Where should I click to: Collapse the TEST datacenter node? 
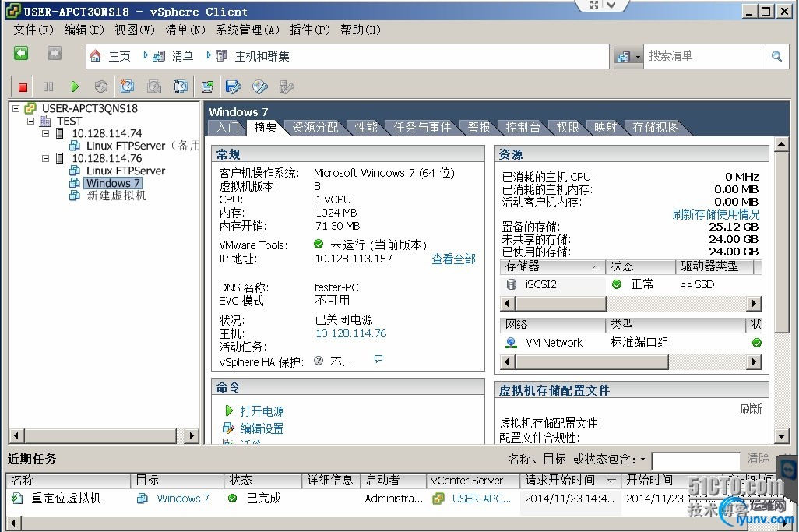(30, 121)
